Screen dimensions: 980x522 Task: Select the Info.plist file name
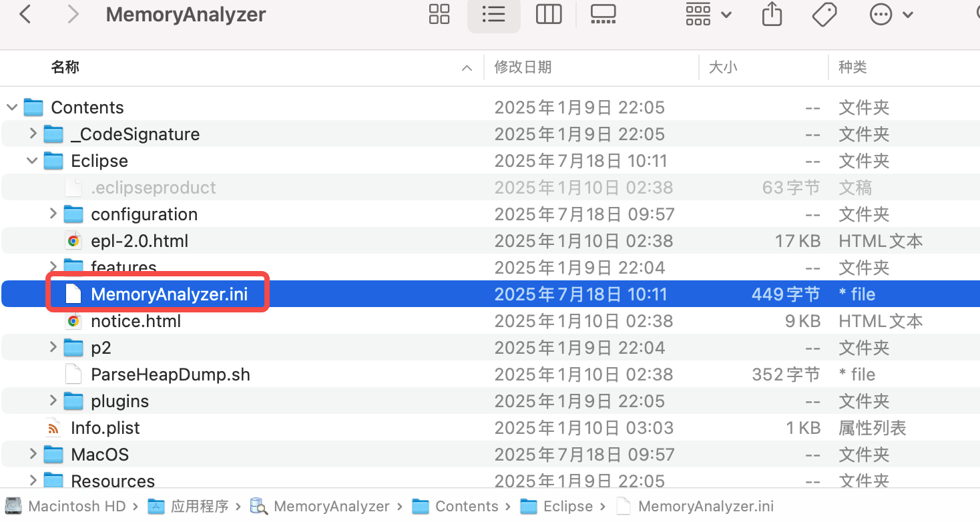point(105,428)
